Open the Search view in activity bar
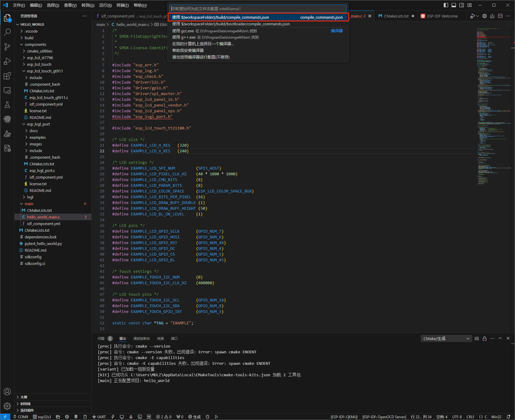The image size is (515, 420). tap(7, 32)
